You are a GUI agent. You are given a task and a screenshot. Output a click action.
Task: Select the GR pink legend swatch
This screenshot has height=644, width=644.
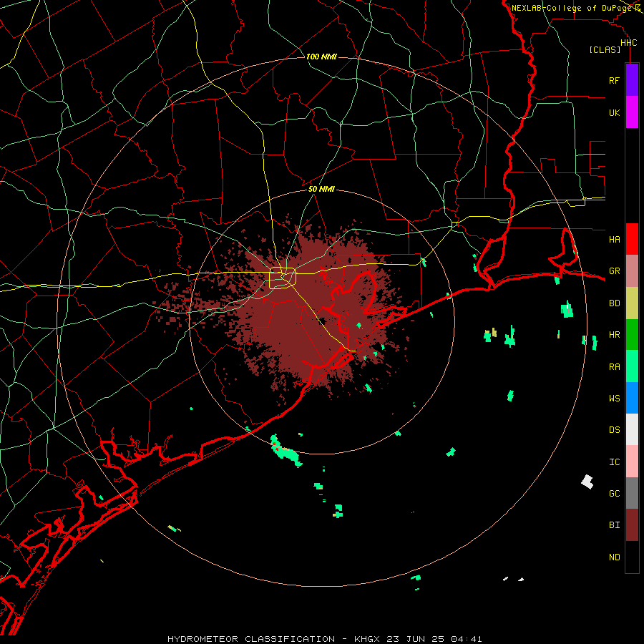click(632, 270)
